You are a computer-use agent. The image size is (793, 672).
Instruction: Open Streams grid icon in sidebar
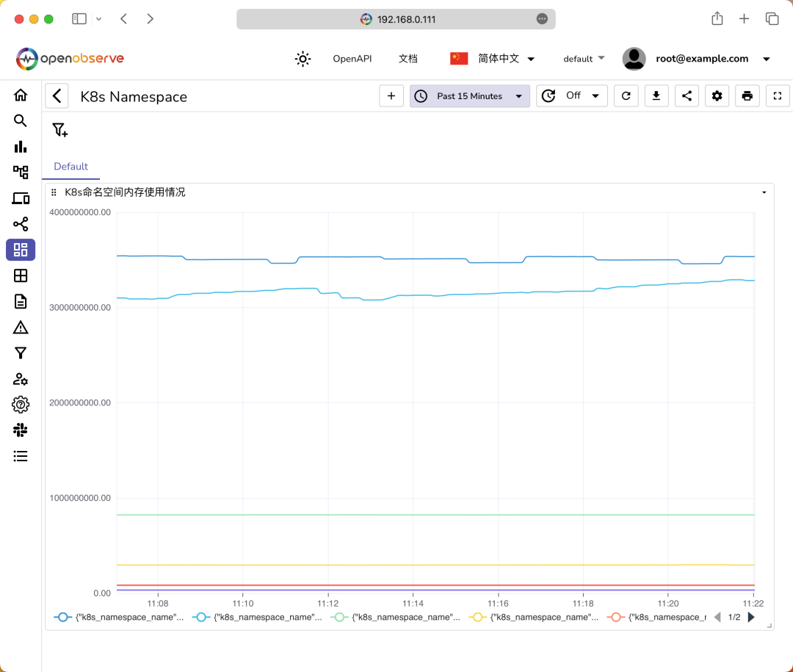tap(21, 276)
